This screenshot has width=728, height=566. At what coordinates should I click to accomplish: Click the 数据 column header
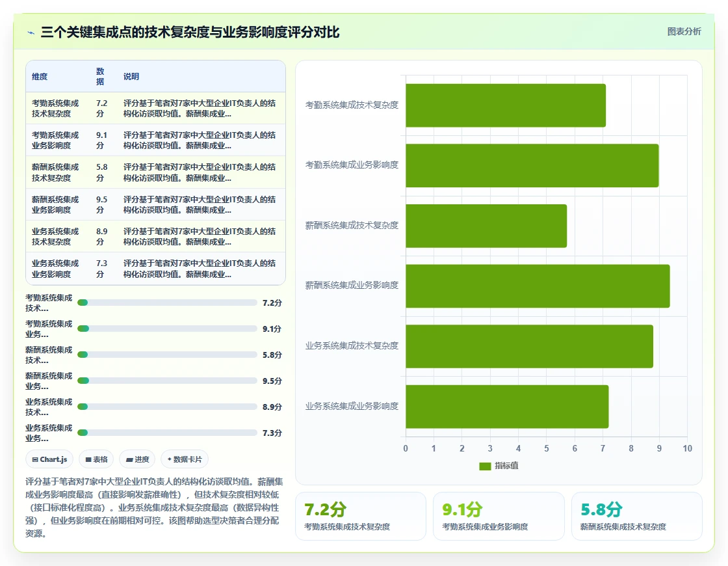point(100,77)
